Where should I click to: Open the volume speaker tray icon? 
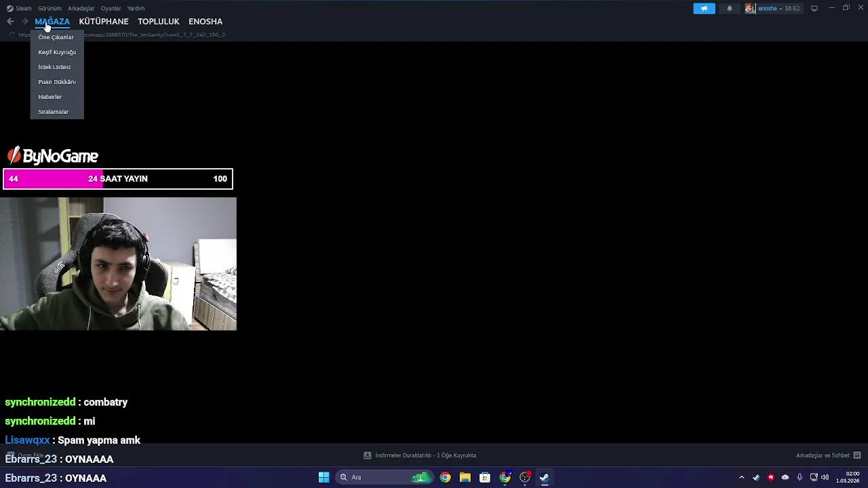[825, 477]
